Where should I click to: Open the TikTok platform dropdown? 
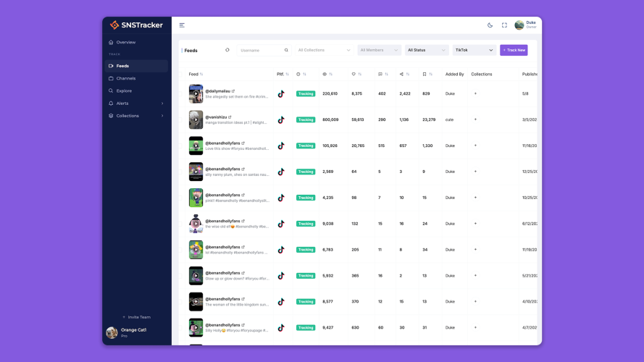[x=474, y=50]
